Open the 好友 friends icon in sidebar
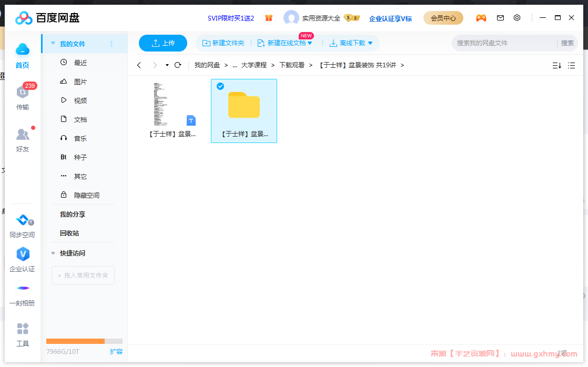The width and height of the screenshot is (588, 367). pyautogui.click(x=22, y=135)
